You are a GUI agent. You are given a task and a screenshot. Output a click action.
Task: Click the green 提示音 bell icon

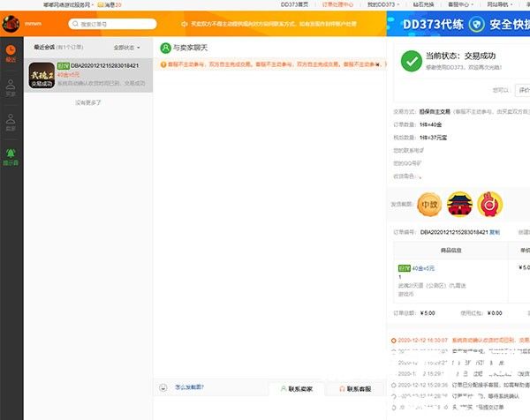11,154
